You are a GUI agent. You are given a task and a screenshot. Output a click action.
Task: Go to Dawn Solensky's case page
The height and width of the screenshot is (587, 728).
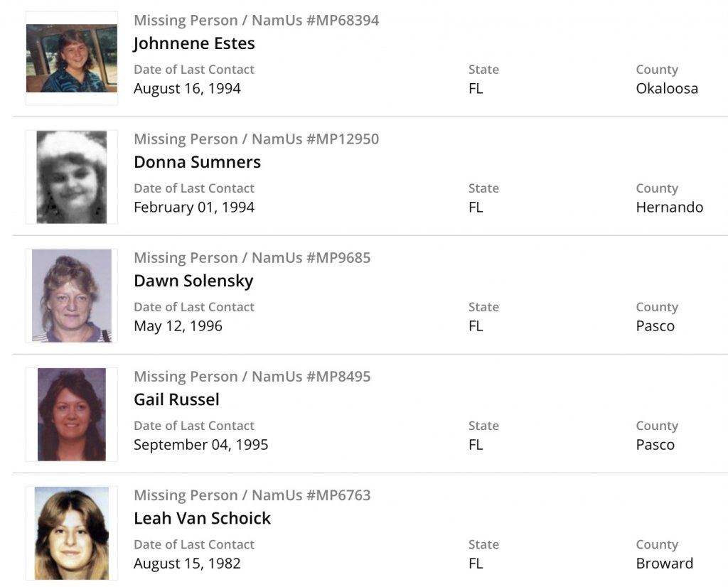193,281
